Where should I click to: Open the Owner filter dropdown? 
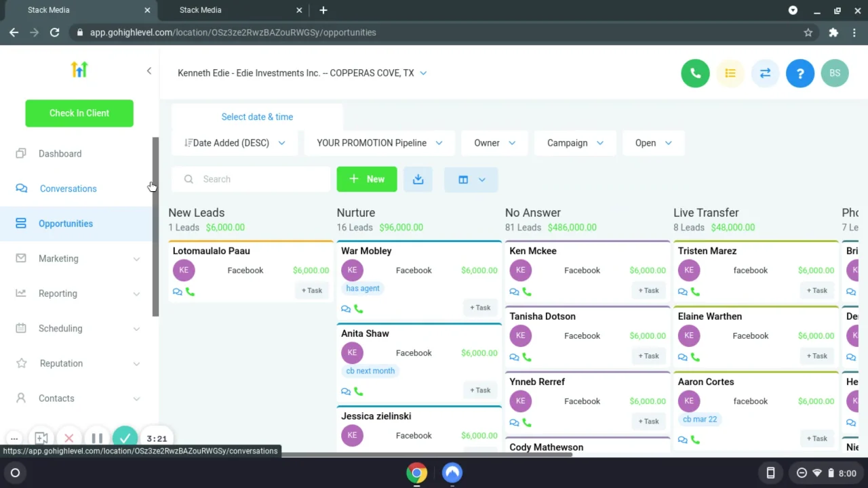(x=494, y=143)
